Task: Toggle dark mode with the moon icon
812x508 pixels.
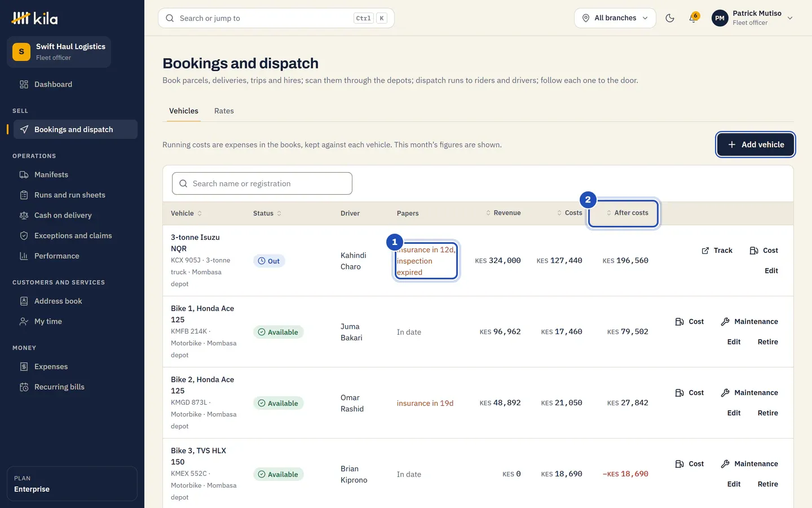Action: click(670, 18)
